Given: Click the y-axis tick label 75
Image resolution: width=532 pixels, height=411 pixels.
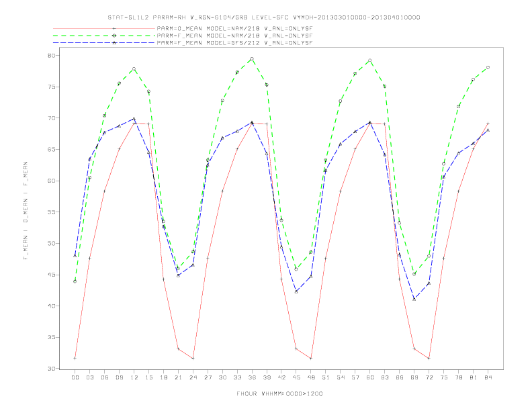Looking at the screenshot, I should pos(51,87).
